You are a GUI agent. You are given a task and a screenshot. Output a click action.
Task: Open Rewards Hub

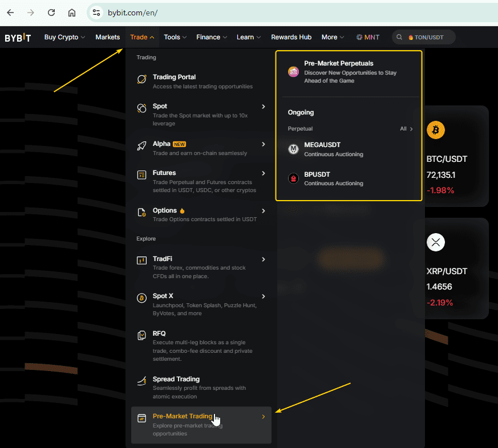click(291, 37)
